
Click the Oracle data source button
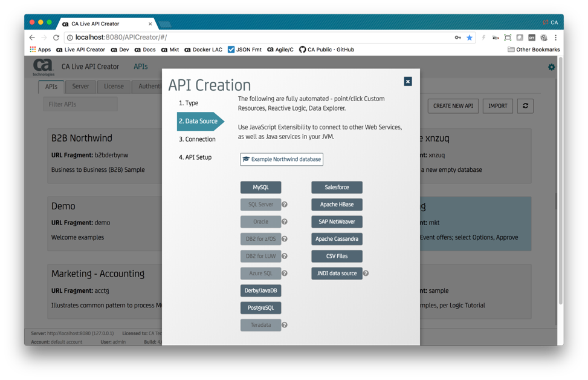(260, 222)
